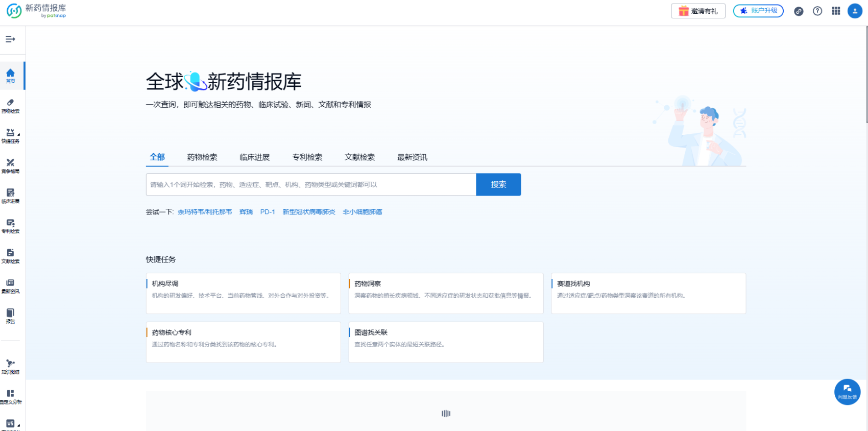868x431 pixels.
Task: Click the 账户升级 button
Action: point(758,11)
